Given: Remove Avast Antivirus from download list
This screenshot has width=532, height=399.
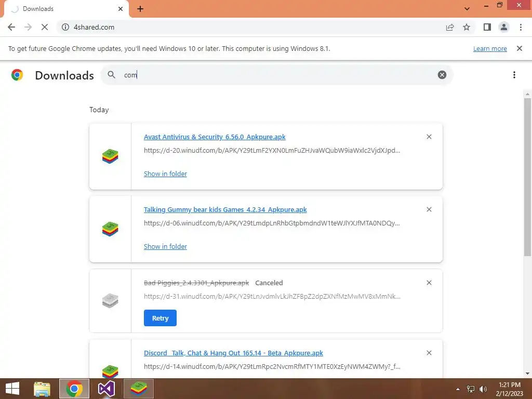Looking at the screenshot, I should pos(429,137).
